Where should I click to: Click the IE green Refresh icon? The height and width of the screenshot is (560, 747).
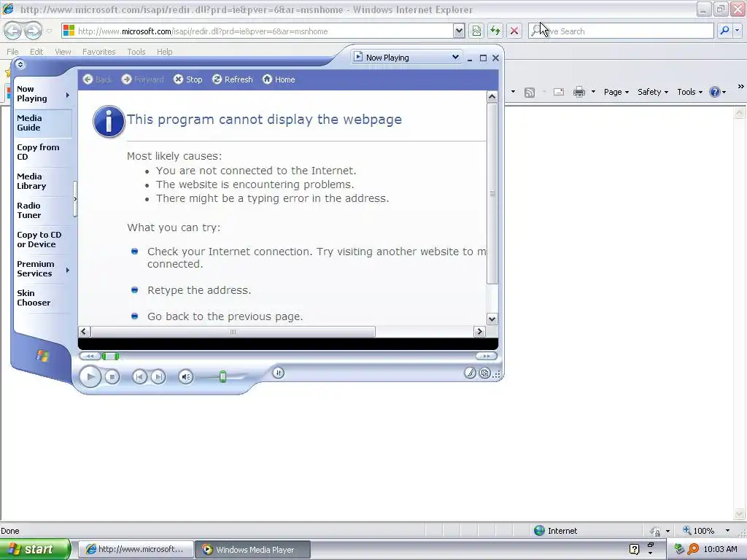coord(495,31)
